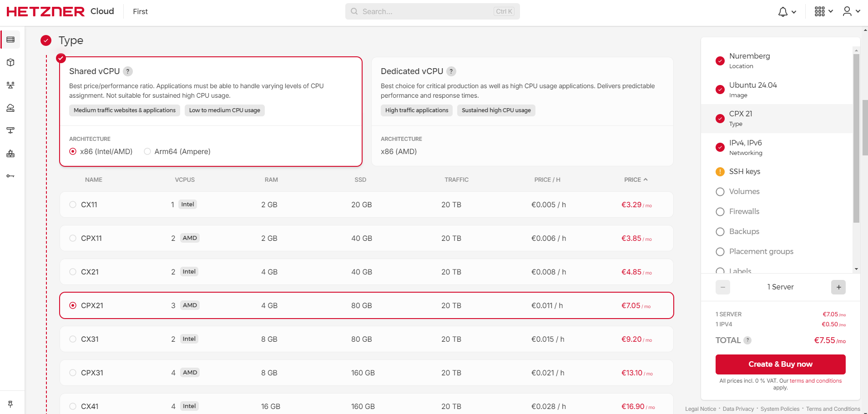The width and height of the screenshot is (868, 414).
Task: Increase server count with plus button
Action: [x=838, y=287]
